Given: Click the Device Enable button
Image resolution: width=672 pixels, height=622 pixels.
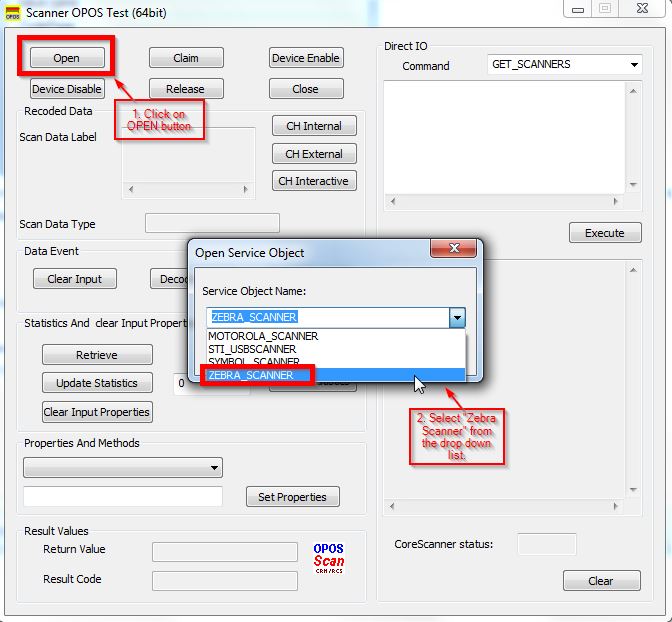Looking at the screenshot, I should [306, 58].
